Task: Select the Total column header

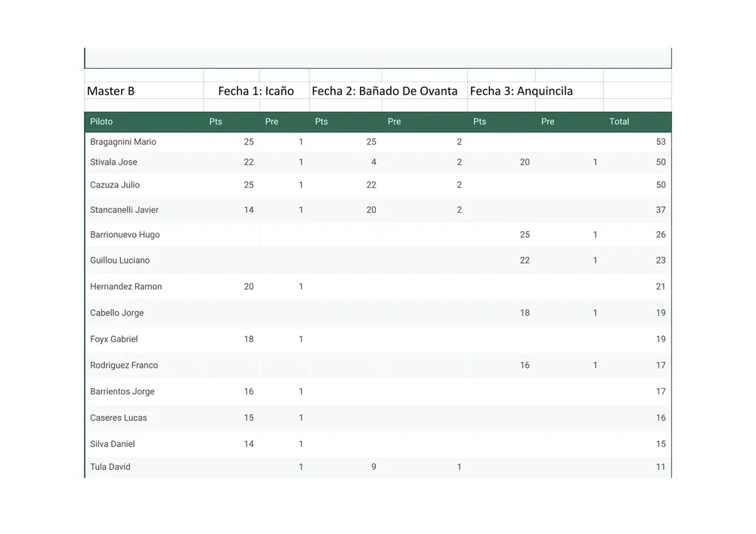Action: 618,122
